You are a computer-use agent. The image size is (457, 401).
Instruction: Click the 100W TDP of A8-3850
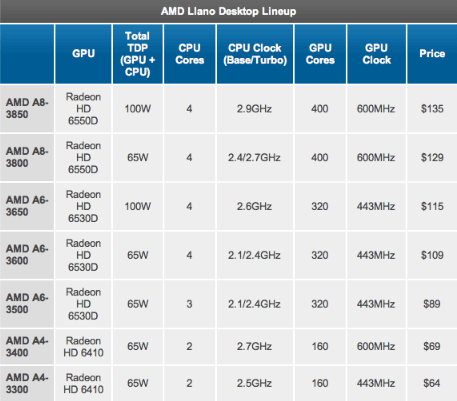coord(137,109)
